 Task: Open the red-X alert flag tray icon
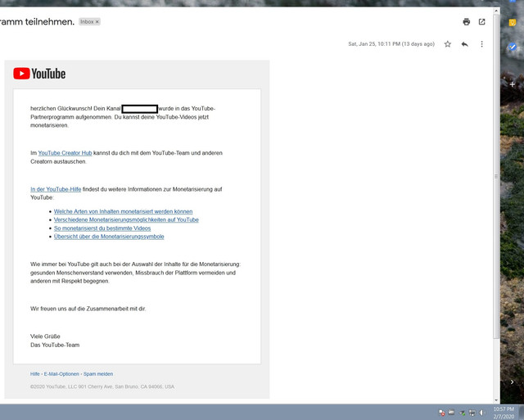(442, 413)
